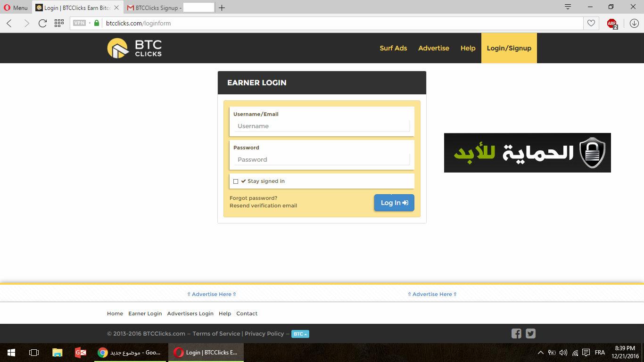
Task: Open Task View on the taskbar
Action: [34, 353]
